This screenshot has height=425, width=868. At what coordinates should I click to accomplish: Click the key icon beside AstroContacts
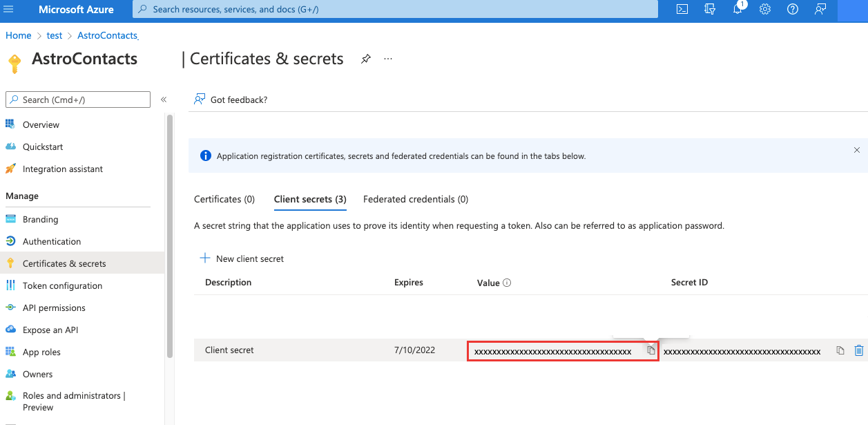(14, 63)
